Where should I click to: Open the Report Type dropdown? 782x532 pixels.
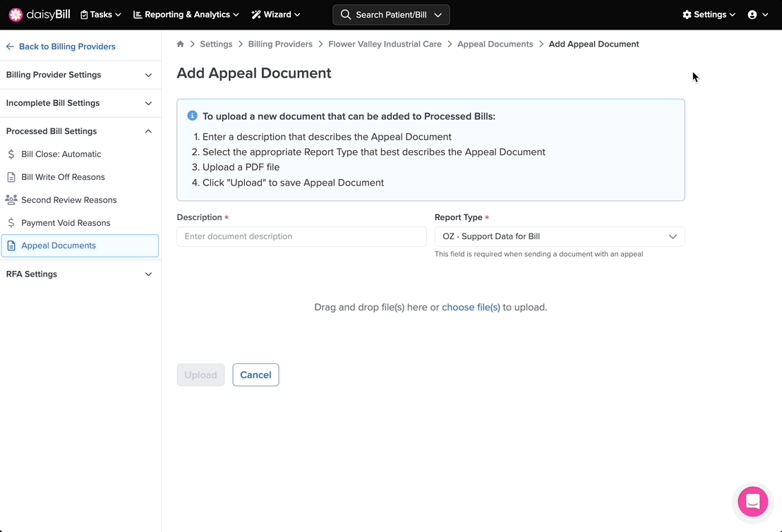[x=559, y=236]
